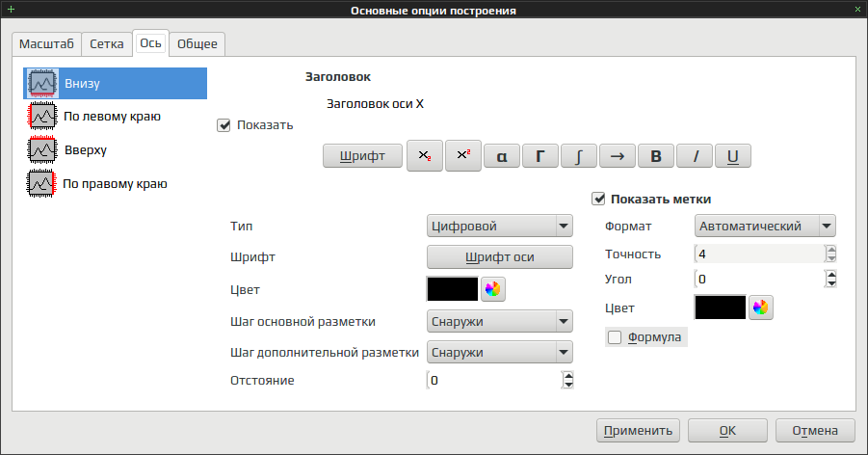868x455 pixels.
Task: Adjust the Угол spinner arrows
Action: tap(831, 279)
